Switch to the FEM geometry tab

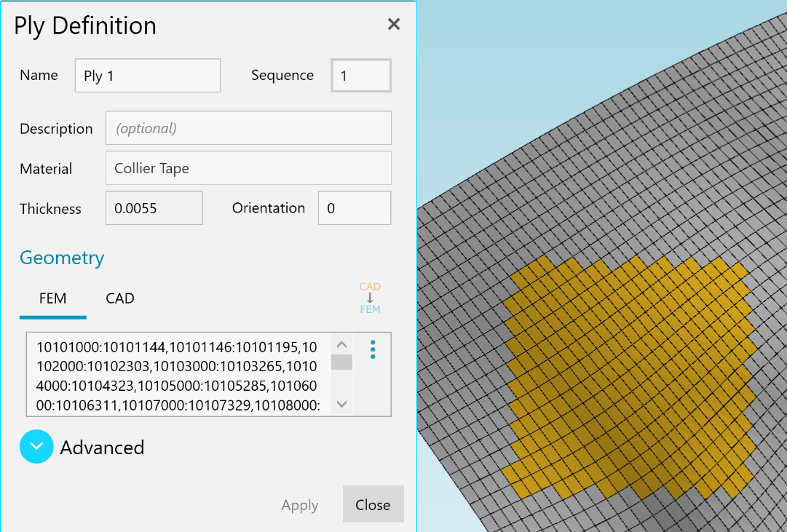tap(52, 298)
